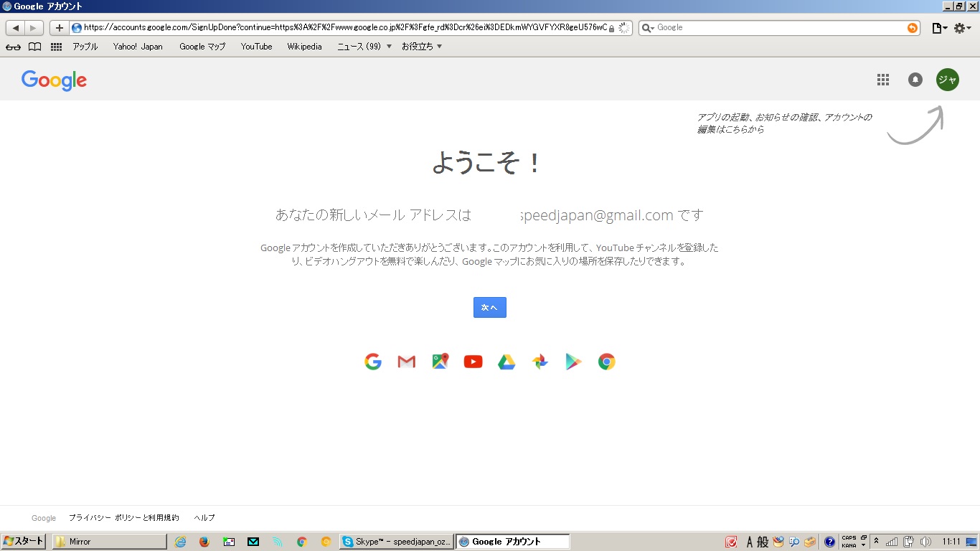Viewport: 980px width, 551px height.
Task: Click the show desktop tray icon
Action: point(971,542)
